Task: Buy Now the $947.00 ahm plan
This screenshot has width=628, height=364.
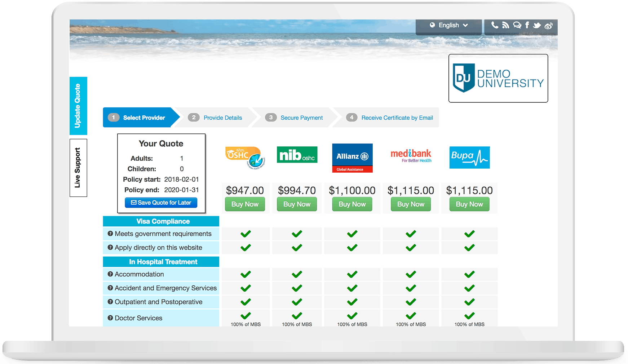Action: tap(245, 204)
